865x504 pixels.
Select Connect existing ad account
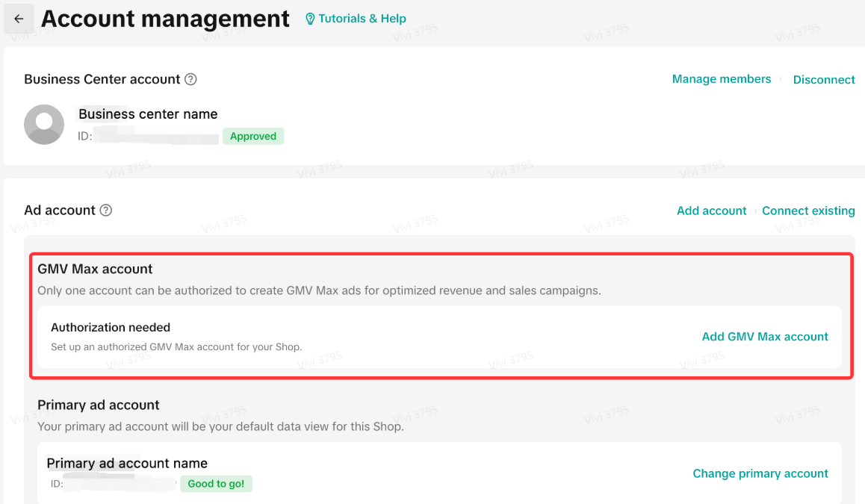tap(808, 211)
